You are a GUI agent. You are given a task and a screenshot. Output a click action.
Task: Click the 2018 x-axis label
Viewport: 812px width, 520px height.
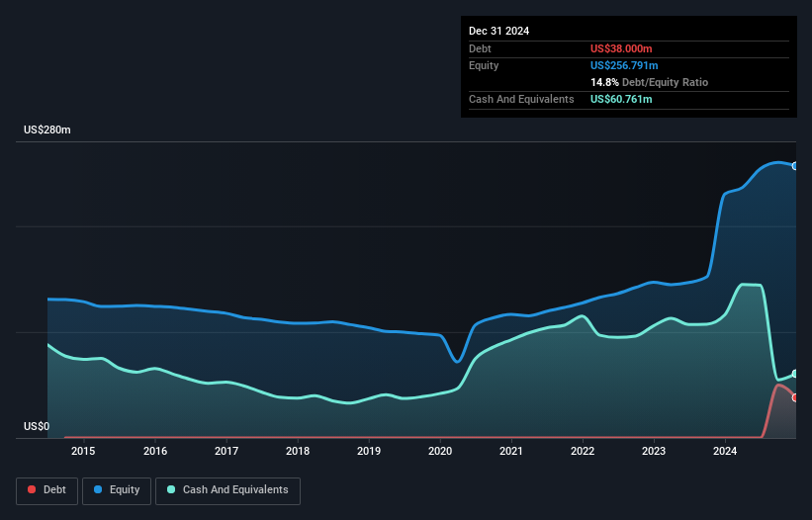pos(298,451)
